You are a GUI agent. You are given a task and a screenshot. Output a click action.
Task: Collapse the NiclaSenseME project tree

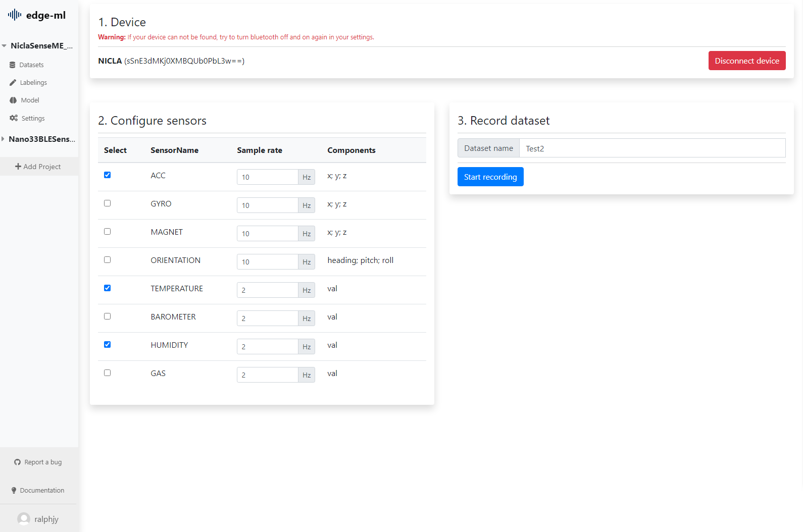click(x=4, y=46)
